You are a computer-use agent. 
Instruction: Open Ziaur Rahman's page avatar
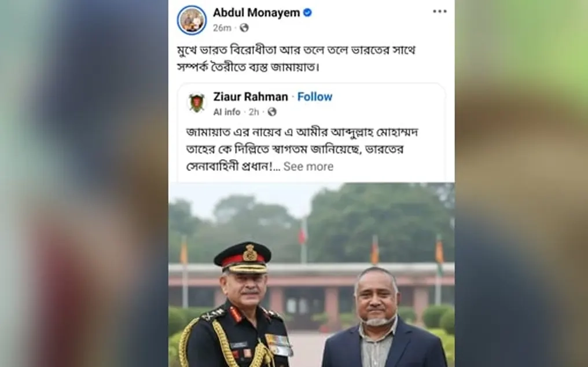[197, 103]
